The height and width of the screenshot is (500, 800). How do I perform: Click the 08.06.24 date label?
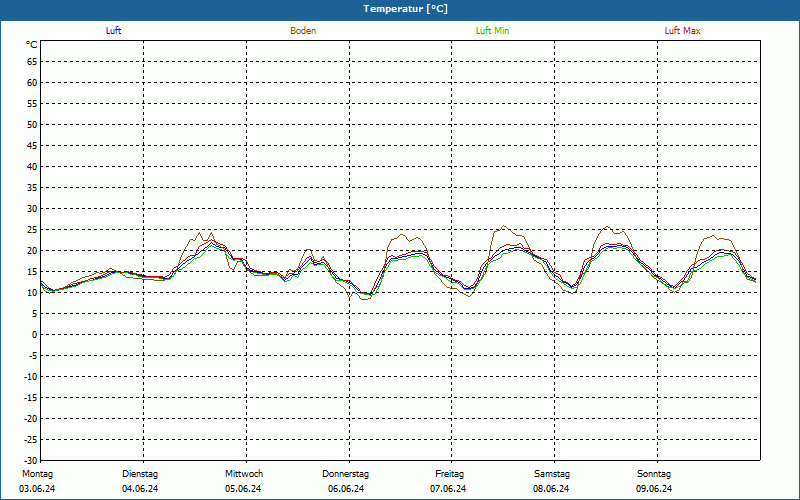tap(551, 489)
